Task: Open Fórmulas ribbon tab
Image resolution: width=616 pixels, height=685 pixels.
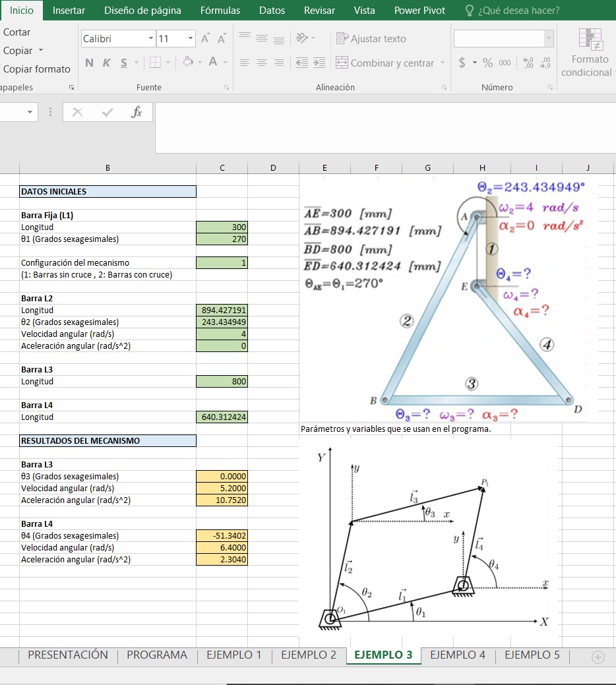Action: [220, 11]
